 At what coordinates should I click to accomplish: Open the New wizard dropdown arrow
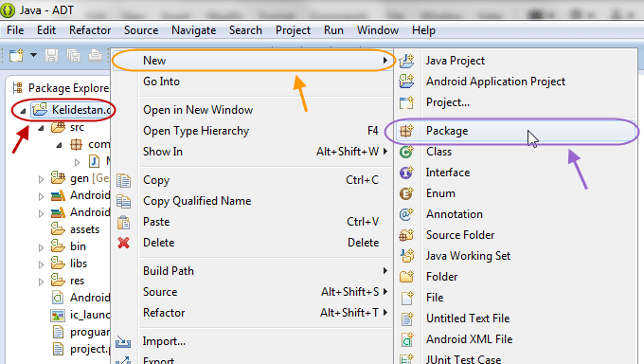click(x=34, y=55)
